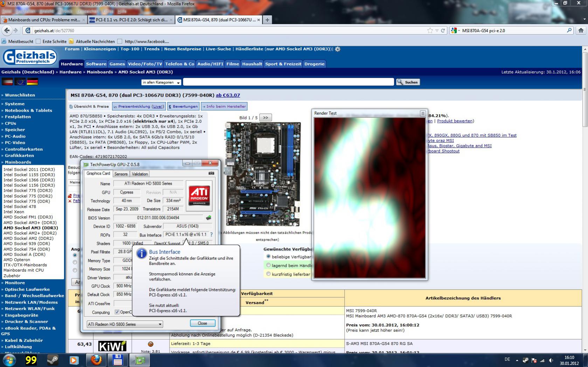Launch Steam from the taskbar

53,360
